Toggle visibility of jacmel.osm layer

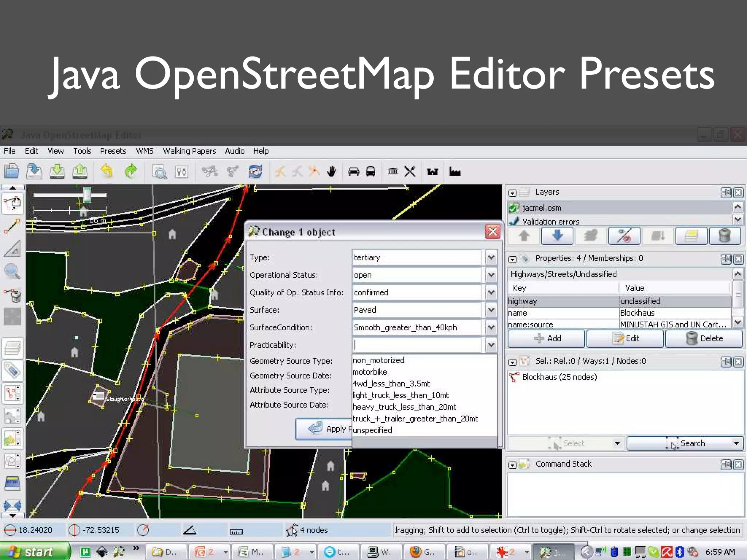[514, 208]
